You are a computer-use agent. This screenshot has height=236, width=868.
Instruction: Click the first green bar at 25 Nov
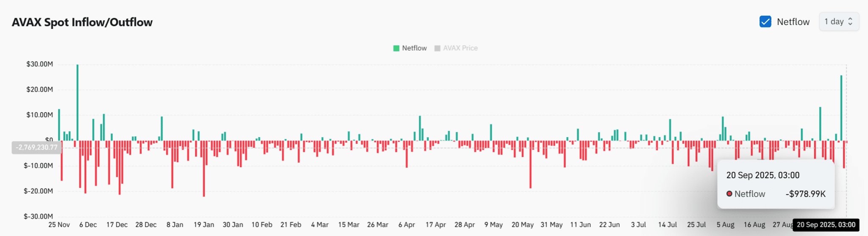[59, 125]
